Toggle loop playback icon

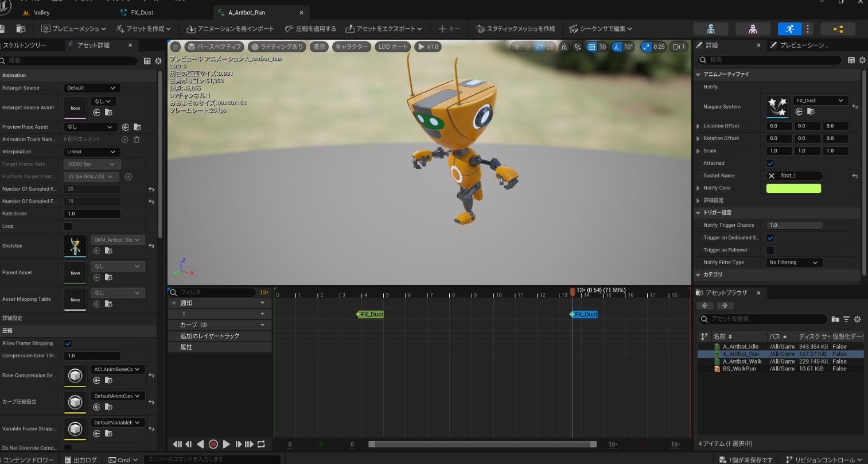[262, 444]
